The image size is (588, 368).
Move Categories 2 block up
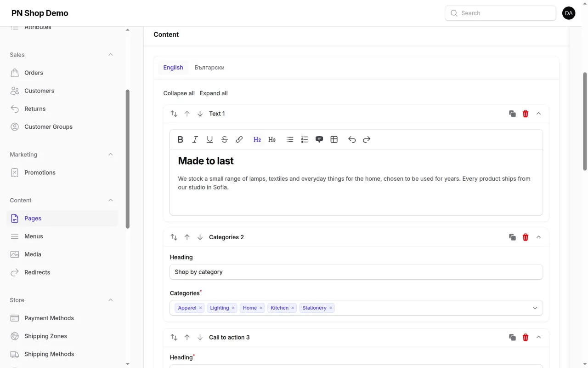[x=187, y=237]
